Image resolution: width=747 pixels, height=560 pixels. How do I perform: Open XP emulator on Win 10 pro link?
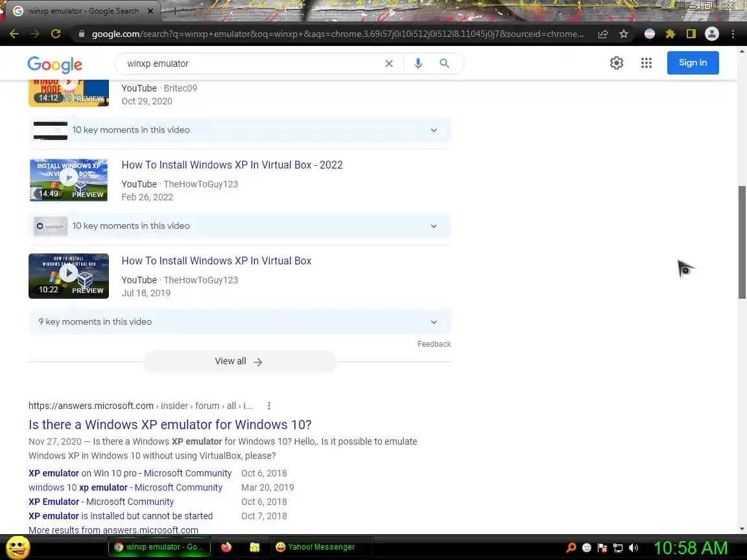[130, 473]
